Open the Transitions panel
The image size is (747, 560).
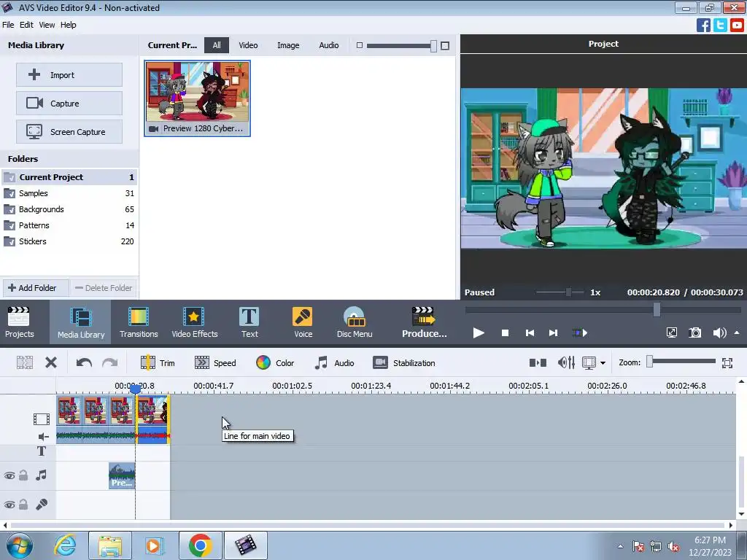139,322
